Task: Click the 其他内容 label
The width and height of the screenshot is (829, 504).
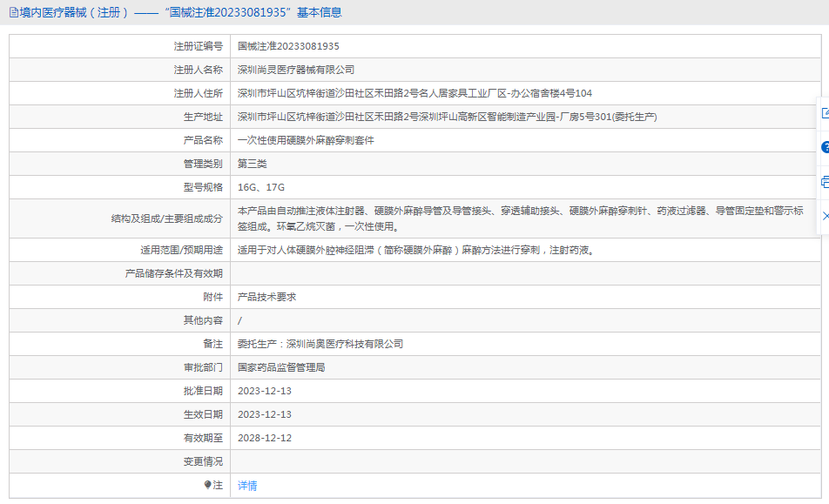Action: [x=203, y=320]
